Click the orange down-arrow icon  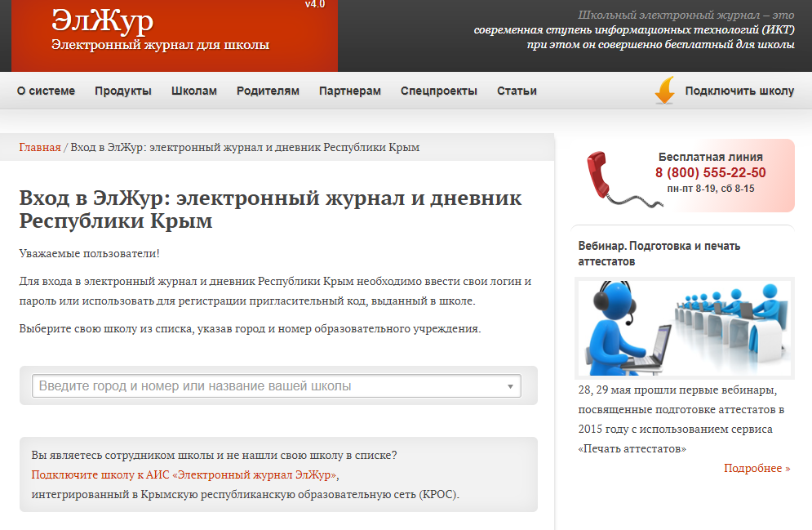click(665, 91)
